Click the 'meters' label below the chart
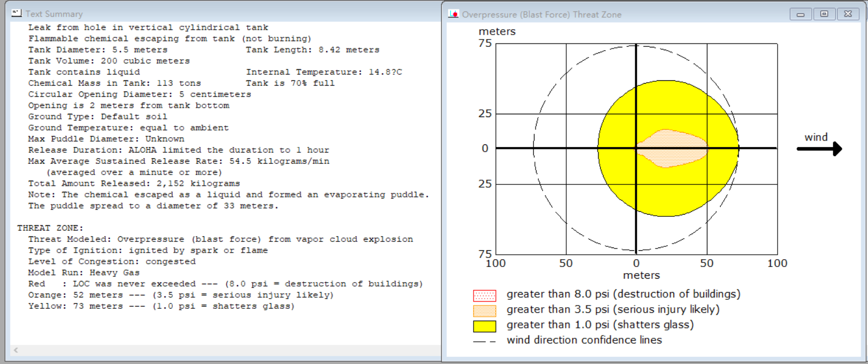868x364 pixels. (642, 275)
